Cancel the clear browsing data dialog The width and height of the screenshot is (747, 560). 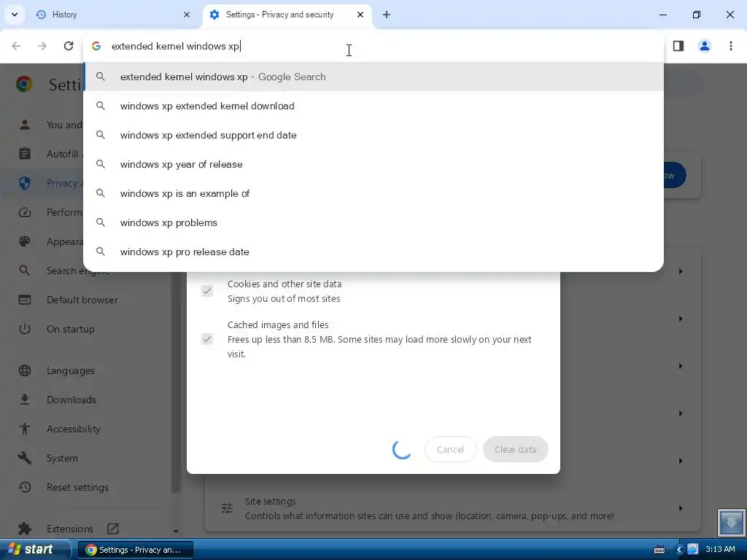(x=450, y=449)
